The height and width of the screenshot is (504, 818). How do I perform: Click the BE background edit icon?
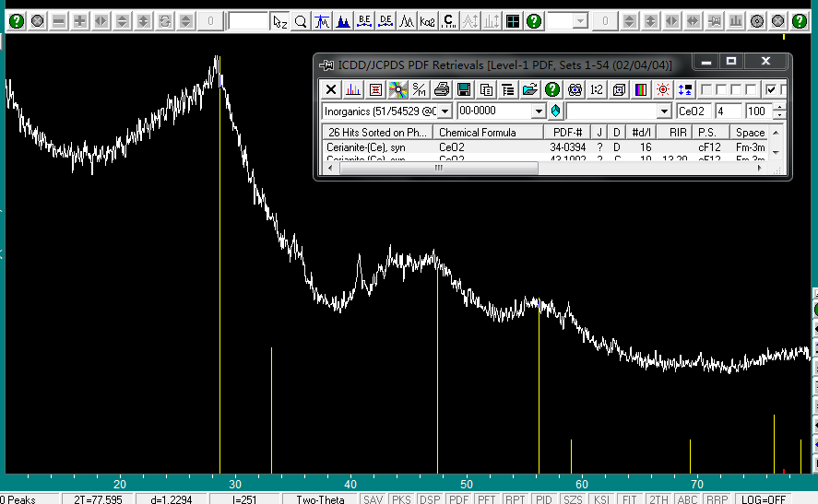tap(364, 21)
